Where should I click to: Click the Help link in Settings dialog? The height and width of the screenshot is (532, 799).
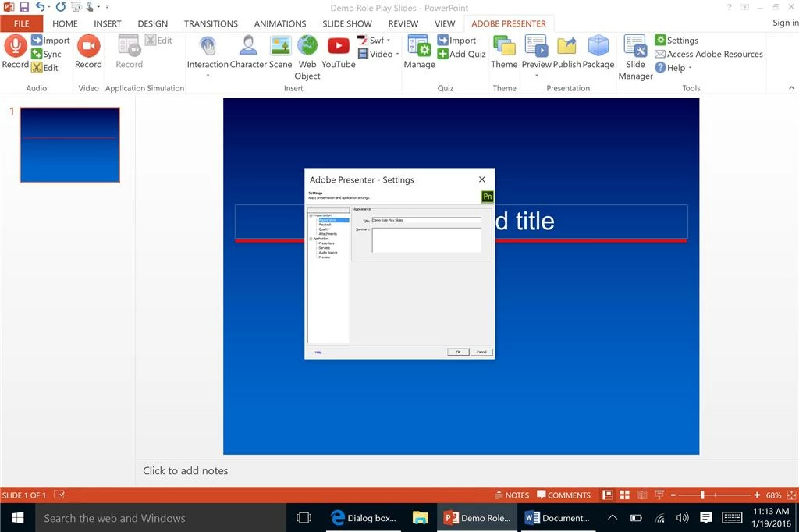pos(319,352)
